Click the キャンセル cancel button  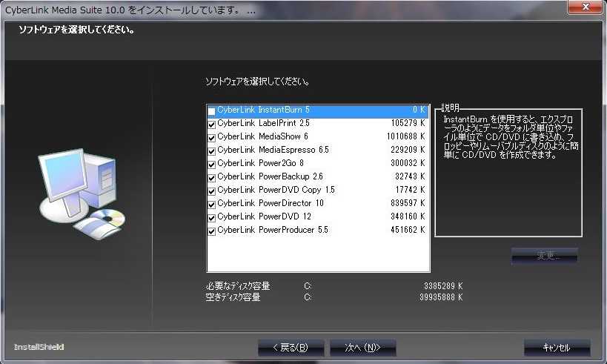[x=557, y=348]
